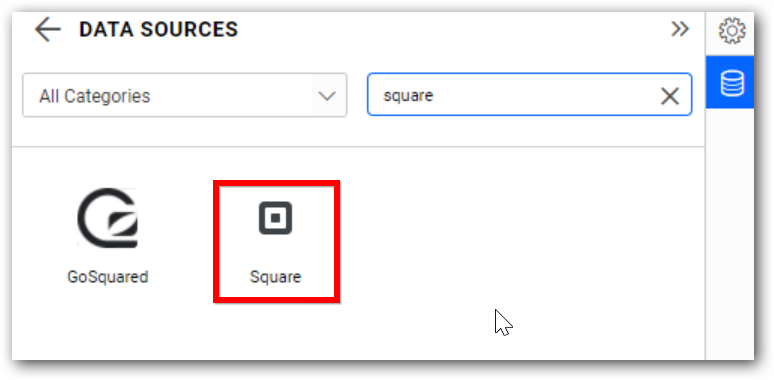Select the database data sources icon
Screen dimensions: 774x380
tap(732, 83)
